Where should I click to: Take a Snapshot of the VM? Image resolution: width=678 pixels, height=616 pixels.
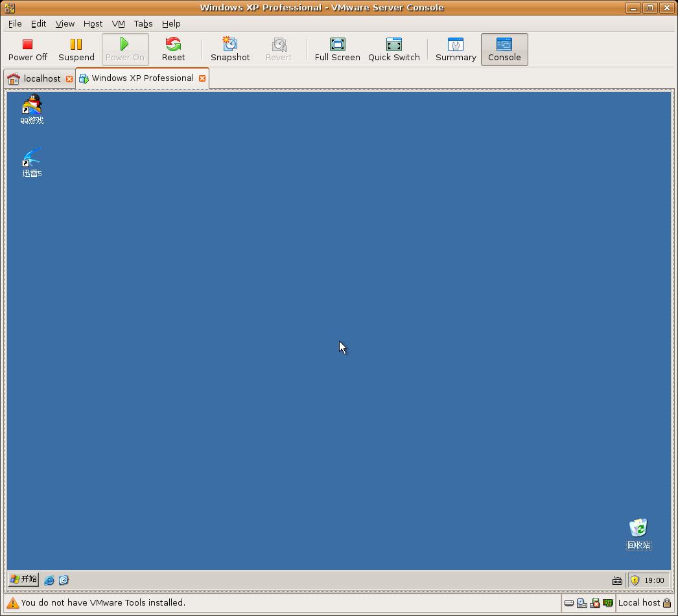pos(230,50)
